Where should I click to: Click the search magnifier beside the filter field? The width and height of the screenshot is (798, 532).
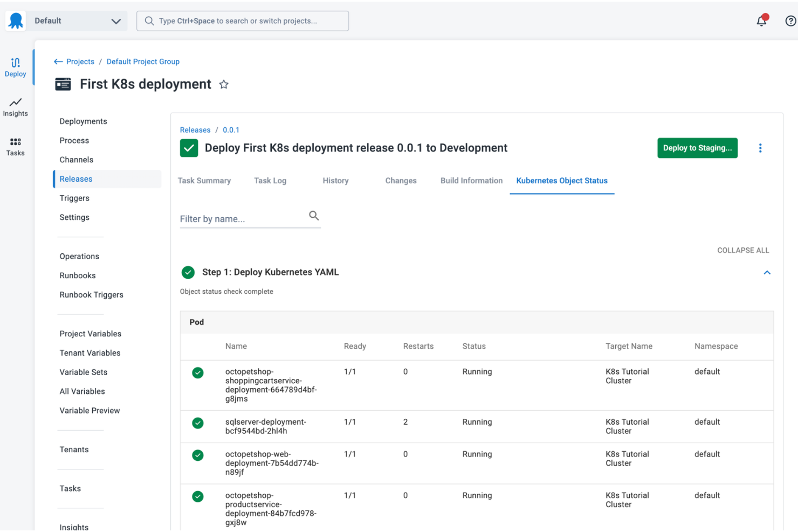pos(314,215)
